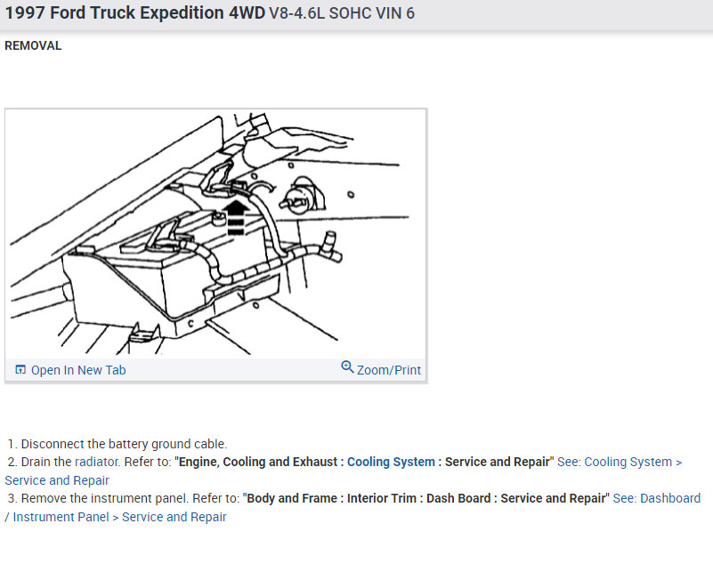The height and width of the screenshot is (588, 713).
Task: Open the Zoom/Print text link
Action: click(389, 370)
